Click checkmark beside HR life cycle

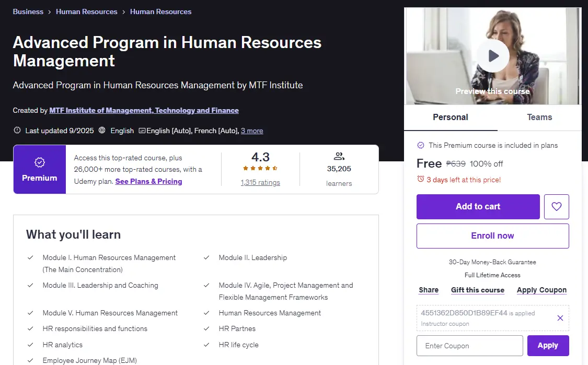click(x=206, y=345)
